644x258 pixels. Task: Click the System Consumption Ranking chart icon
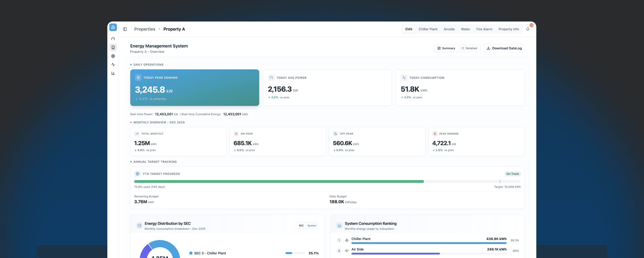340,226
